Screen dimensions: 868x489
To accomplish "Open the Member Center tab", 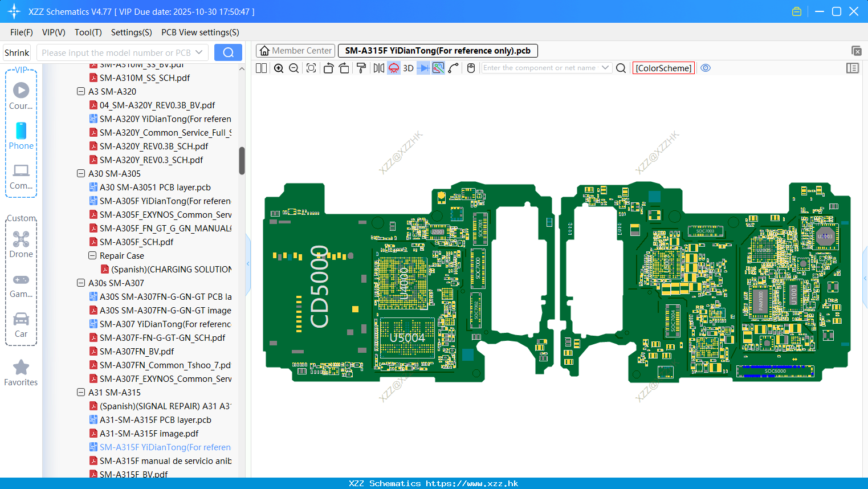I will point(295,51).
